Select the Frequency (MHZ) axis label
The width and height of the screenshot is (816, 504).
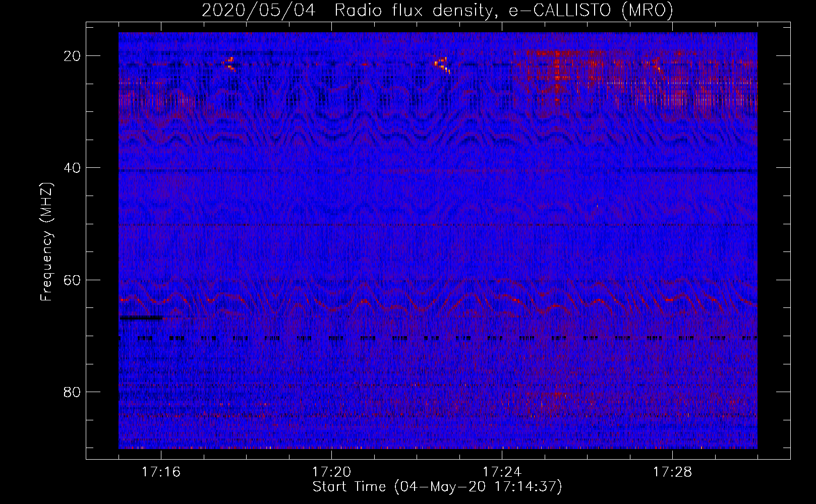click(x=46, y=242)
